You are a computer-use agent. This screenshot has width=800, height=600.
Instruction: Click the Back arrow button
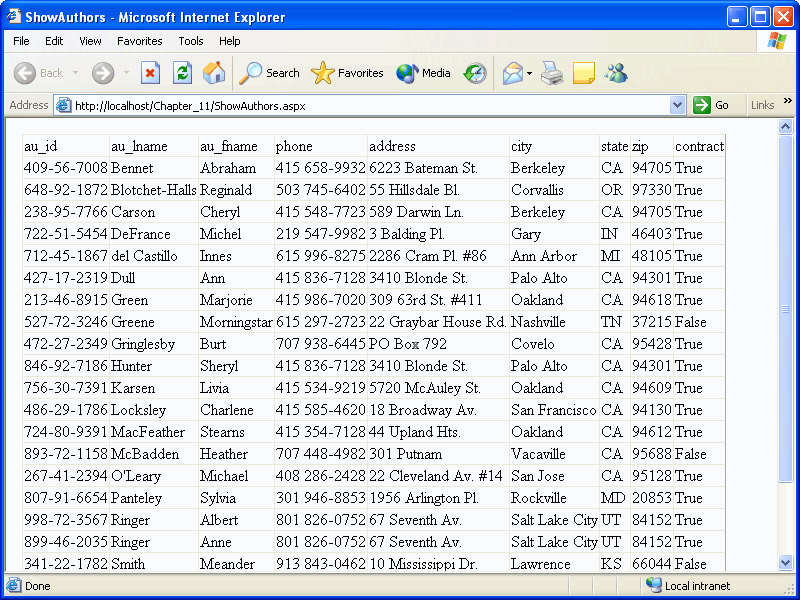38,73
